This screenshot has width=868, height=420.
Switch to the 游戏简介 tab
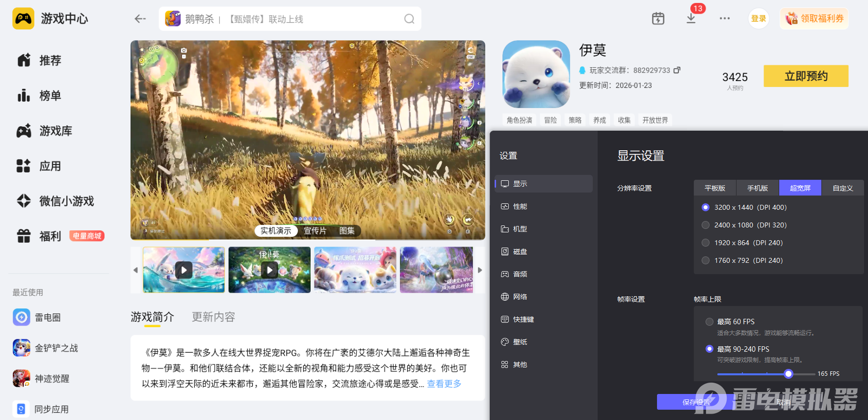point(152,317)
